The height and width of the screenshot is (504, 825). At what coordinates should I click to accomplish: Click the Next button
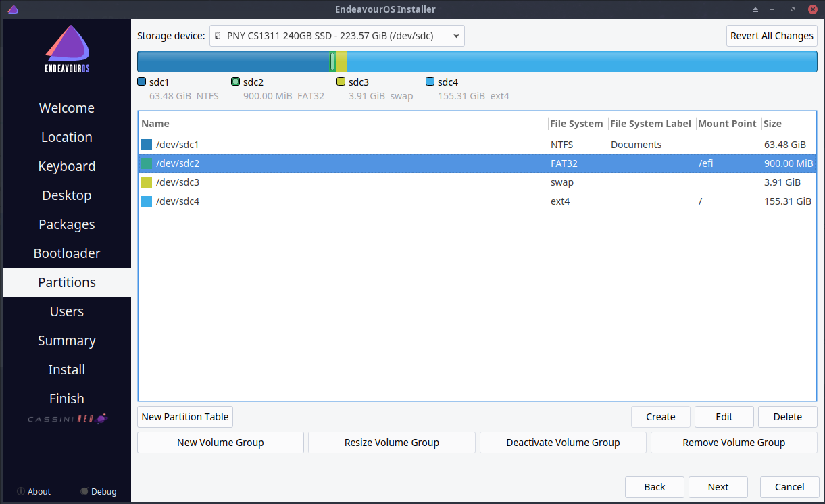pyautogui.click(x=718, y=487)
